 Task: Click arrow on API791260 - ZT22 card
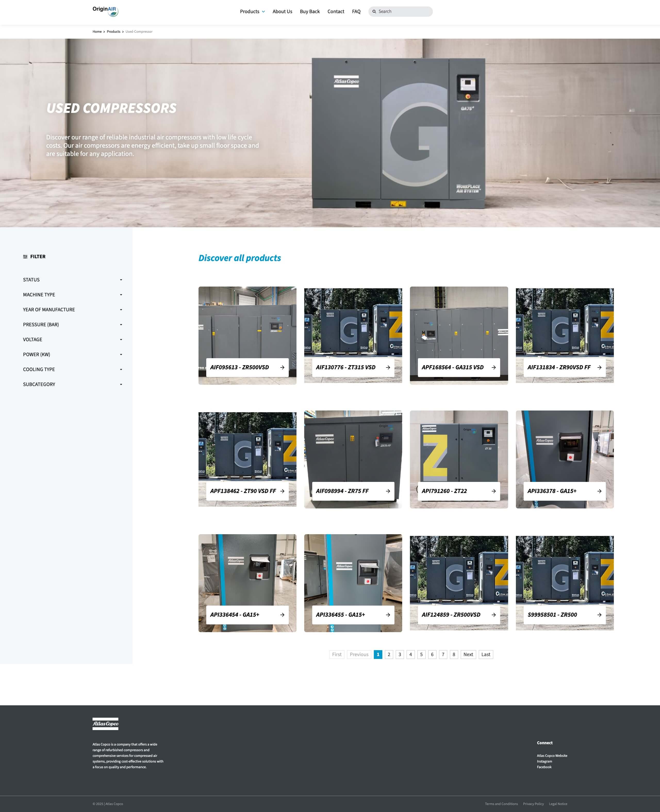click(493, 491)
